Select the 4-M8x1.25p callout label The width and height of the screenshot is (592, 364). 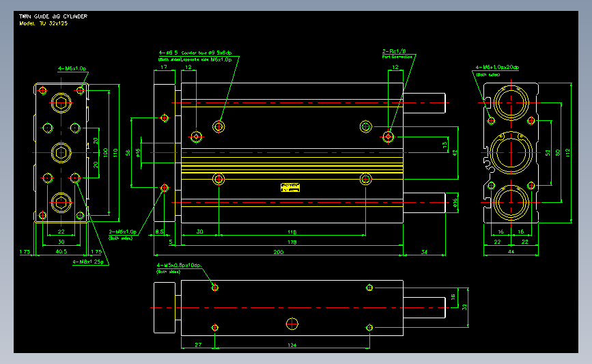pyautogui.click(x=88, y=262)
